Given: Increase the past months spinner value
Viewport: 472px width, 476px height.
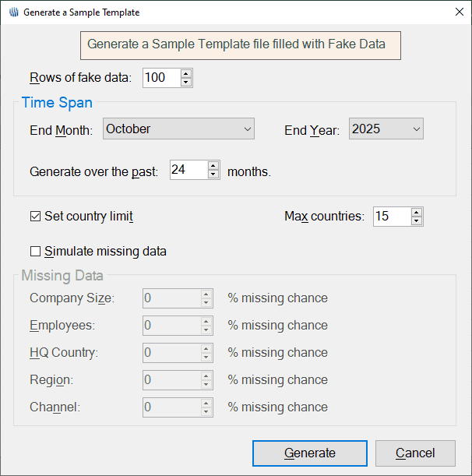Looking at the screenshot, I should click(213, 165).
